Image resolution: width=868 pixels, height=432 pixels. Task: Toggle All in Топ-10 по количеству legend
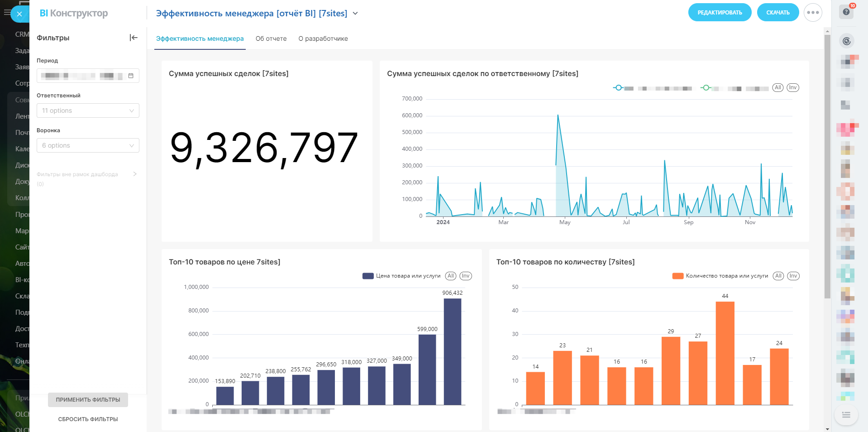click(778, 276)
